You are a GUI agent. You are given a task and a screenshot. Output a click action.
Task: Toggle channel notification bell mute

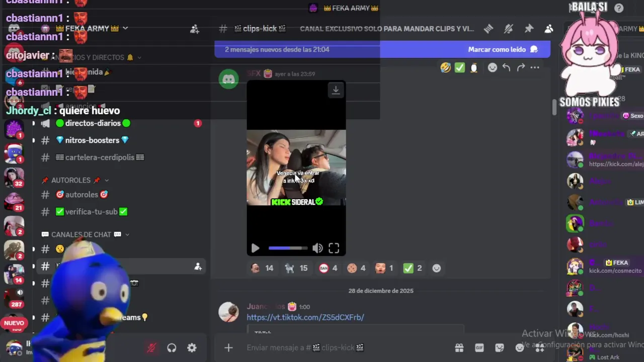pos(508,29)
